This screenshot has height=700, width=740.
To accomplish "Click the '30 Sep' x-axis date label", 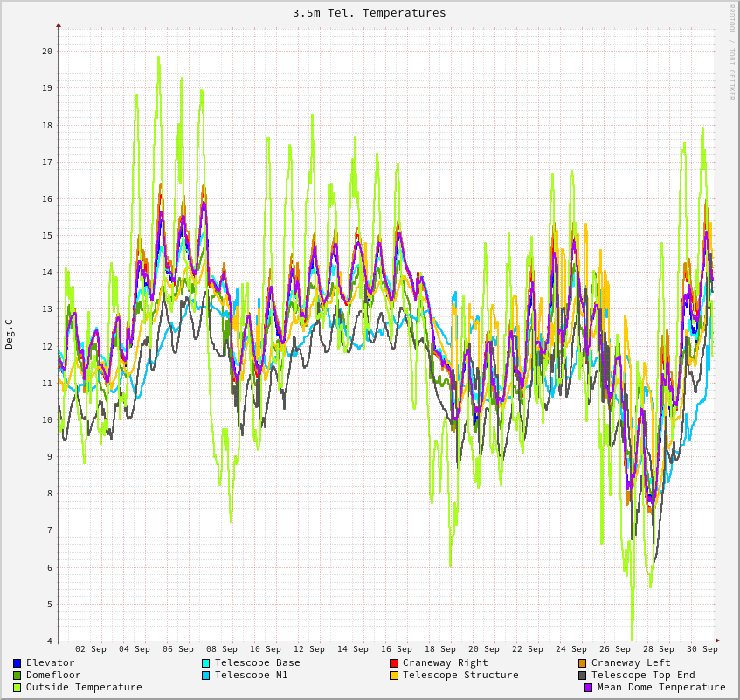I will pyautogui.click(x=702, y=649).
